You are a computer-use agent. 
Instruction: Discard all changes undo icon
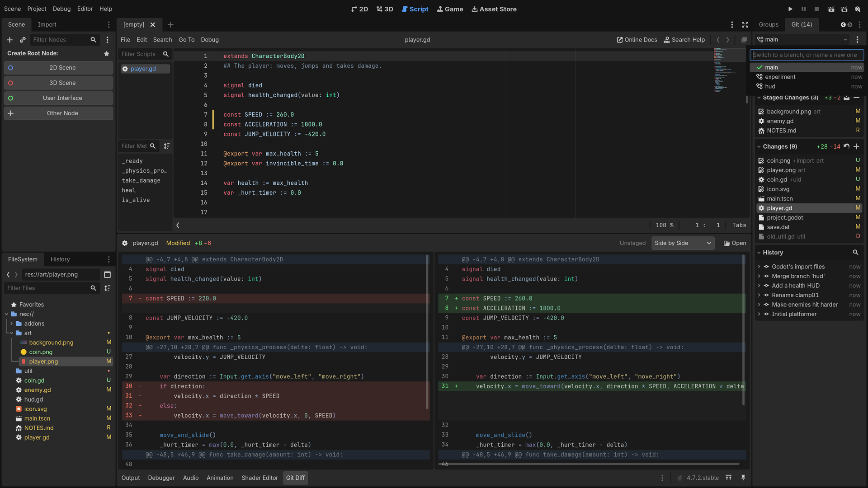point(846,146)
